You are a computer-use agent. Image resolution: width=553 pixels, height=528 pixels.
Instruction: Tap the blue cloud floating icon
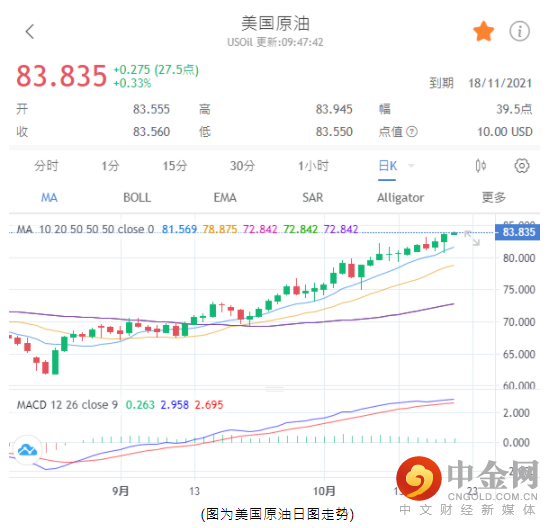pos(28,450)
